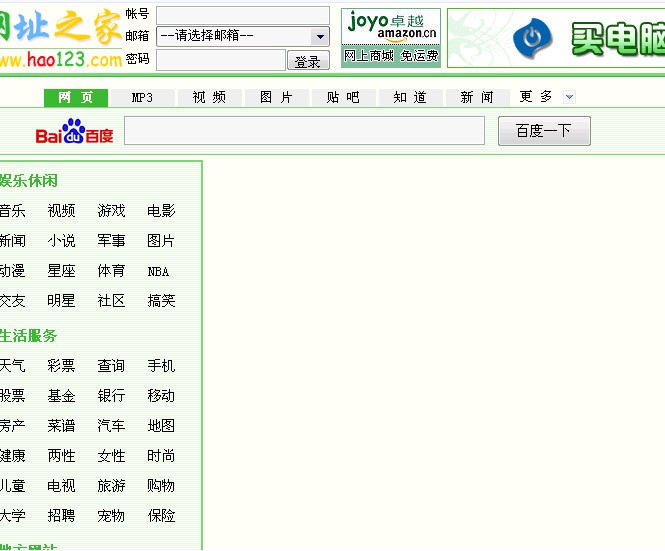Focus the 密码 password field

221,60
